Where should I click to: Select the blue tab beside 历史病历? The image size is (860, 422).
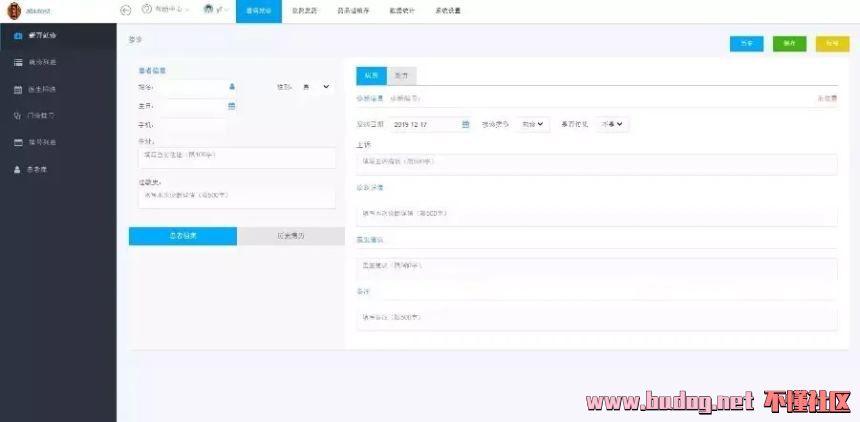[183, 236]
